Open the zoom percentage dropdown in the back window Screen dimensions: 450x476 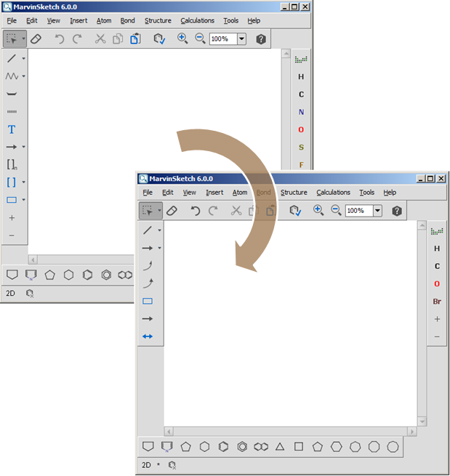[x=241, y=39]
